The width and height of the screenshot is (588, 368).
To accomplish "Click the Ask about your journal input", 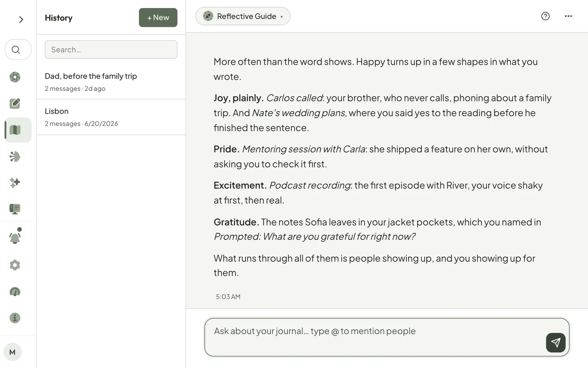I will pyautogui.click(x=387, y=337).
